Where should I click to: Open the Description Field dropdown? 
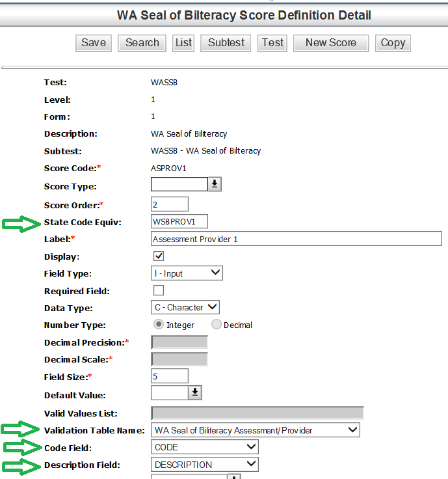204,465
